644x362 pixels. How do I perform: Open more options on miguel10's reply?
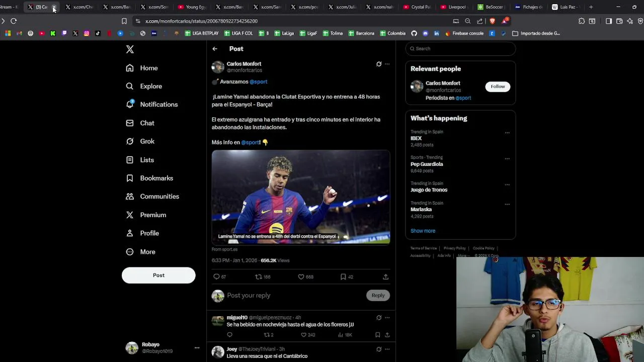(x=387, y=318)
